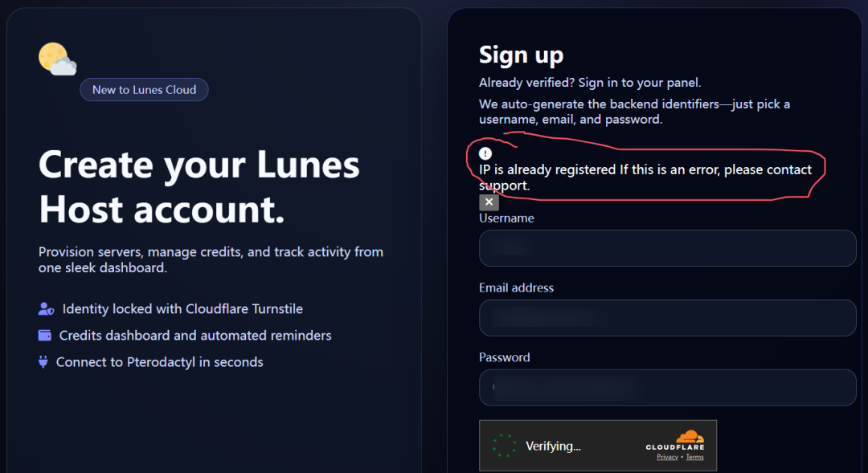868x473 pixels.
Task: Click the Verifying text in Turnstile widget
Action: tap(553, 446)
